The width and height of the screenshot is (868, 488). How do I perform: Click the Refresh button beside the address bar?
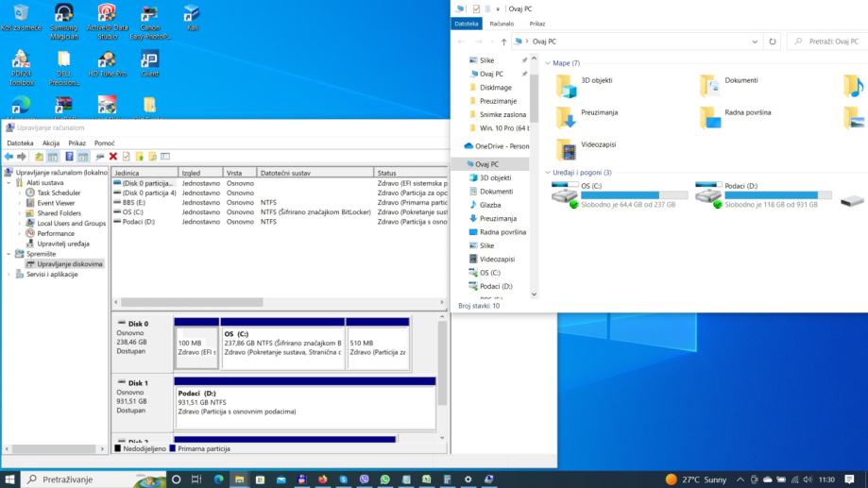click(x=773, y=42)
